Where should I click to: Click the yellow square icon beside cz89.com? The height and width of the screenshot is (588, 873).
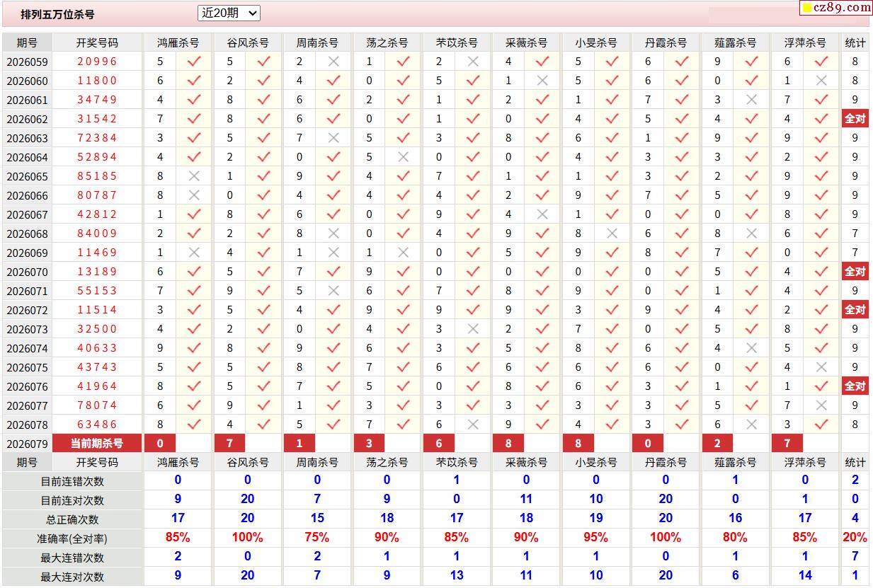coord(806,8)
